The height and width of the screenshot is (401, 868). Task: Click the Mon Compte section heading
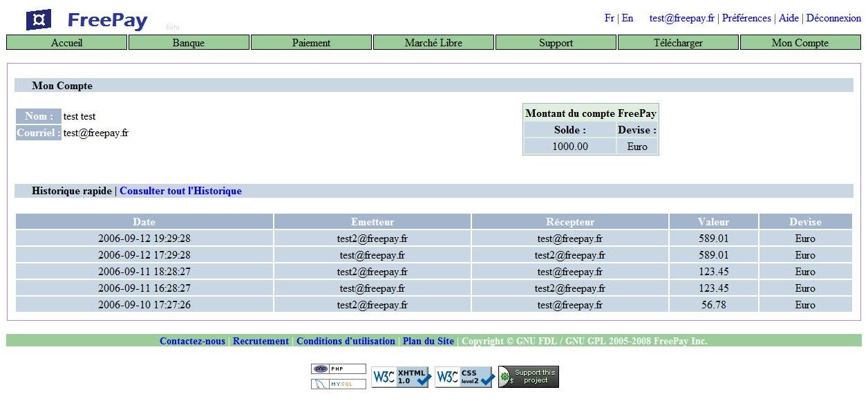pos(62,86)
